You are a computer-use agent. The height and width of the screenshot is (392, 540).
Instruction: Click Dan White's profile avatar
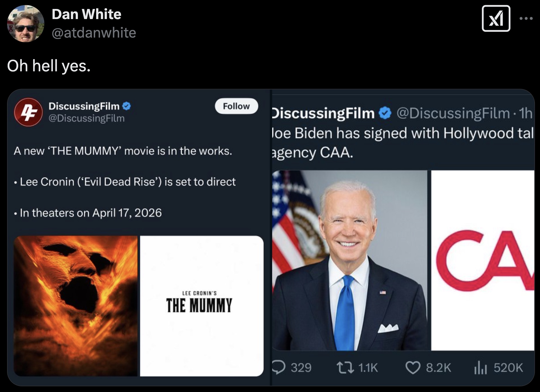[x=26, y=24]
